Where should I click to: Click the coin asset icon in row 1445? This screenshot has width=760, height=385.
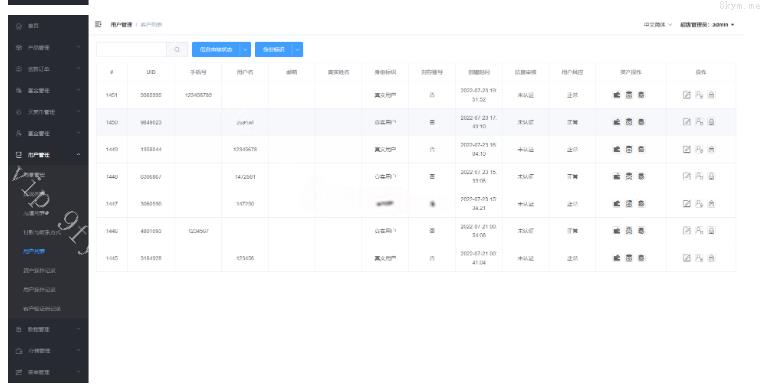point(641,258)
